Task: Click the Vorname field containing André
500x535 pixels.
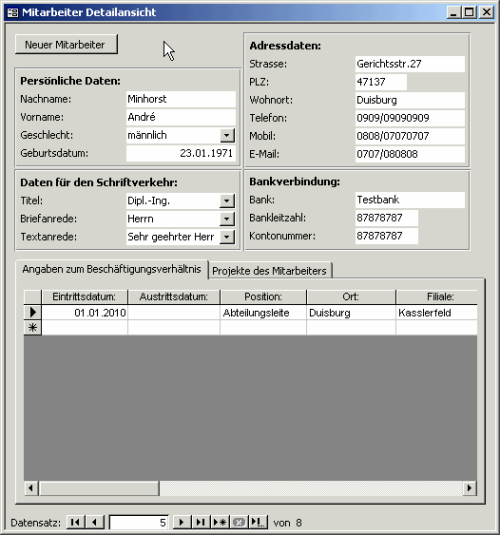Action: pos(181,117)
